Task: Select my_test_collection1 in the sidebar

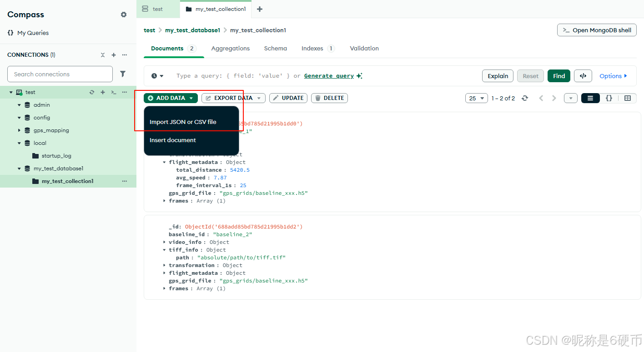Action: (68, 181)
